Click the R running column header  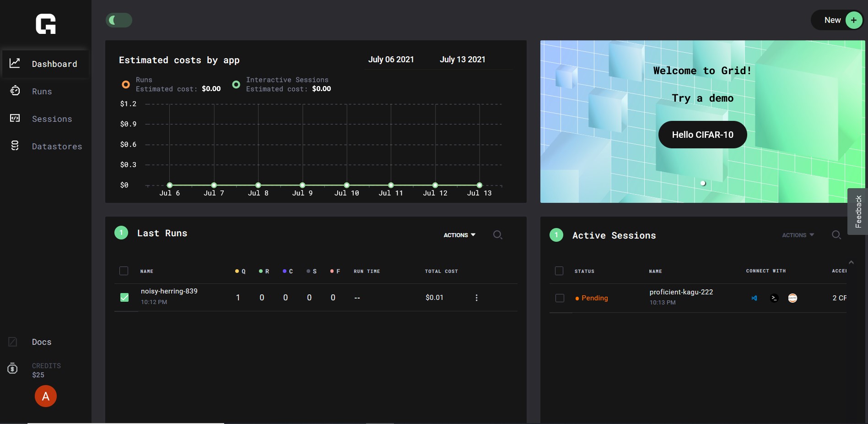264,272
